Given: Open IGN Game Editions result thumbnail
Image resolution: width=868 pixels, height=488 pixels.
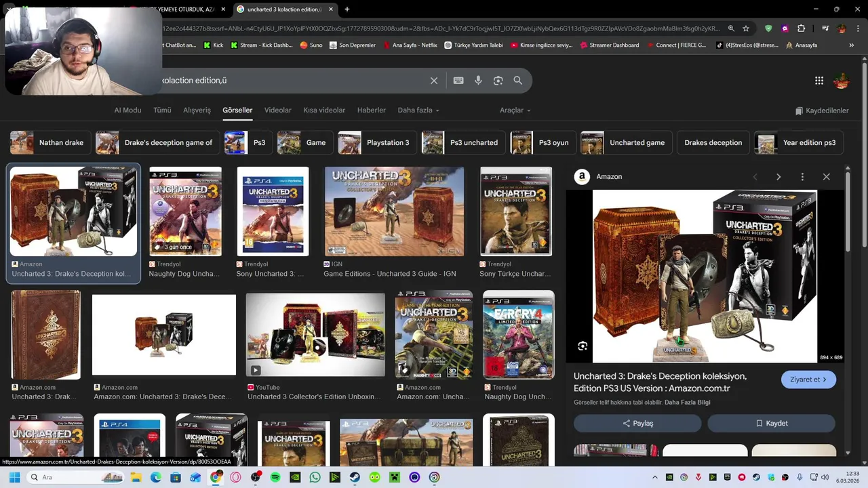Looking at the screenshot, I should pos(394,211).
